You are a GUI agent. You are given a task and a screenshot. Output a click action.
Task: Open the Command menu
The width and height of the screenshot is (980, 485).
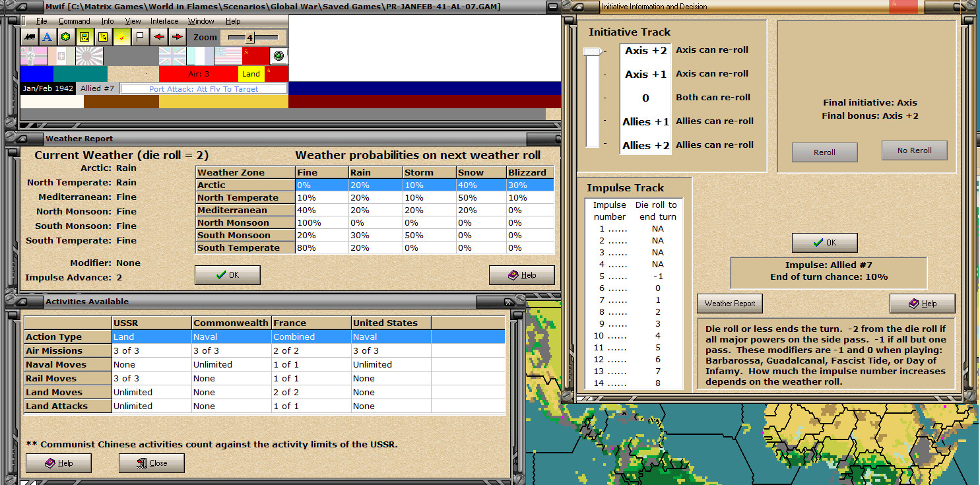click(75, 21)
